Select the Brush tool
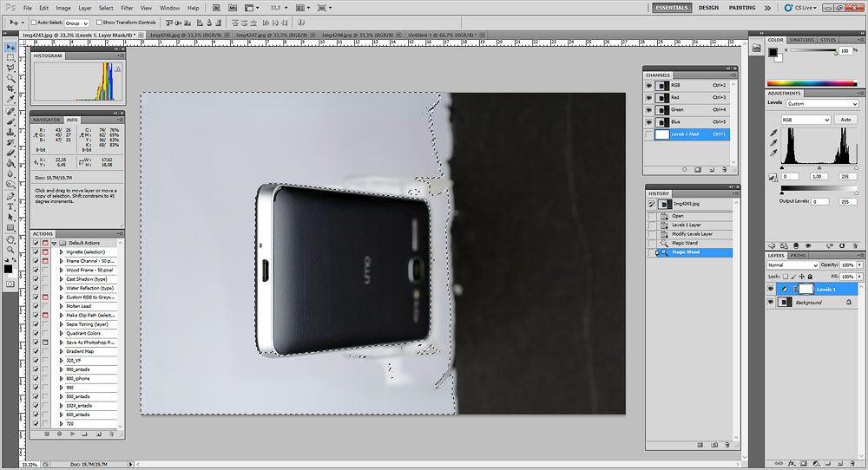 click(x=10, y=121)
